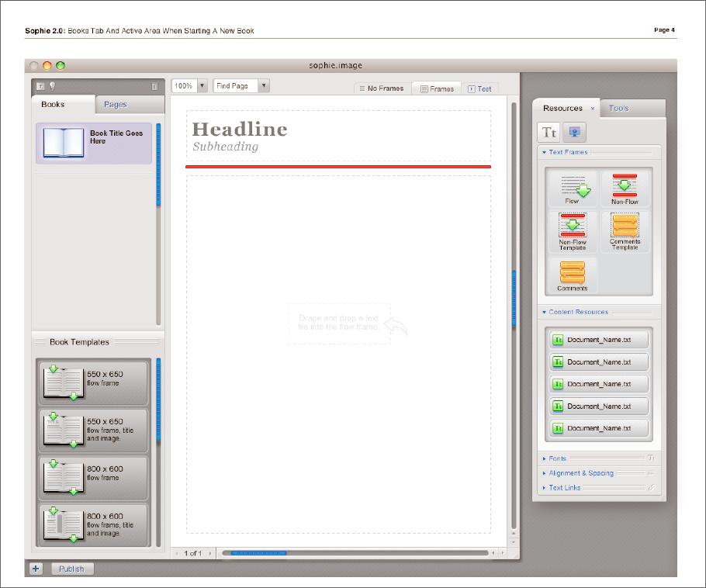Screen dimensions: 706x588
Task: Go to next page arrow beside 1 of 1
Action: click(209, 553)
